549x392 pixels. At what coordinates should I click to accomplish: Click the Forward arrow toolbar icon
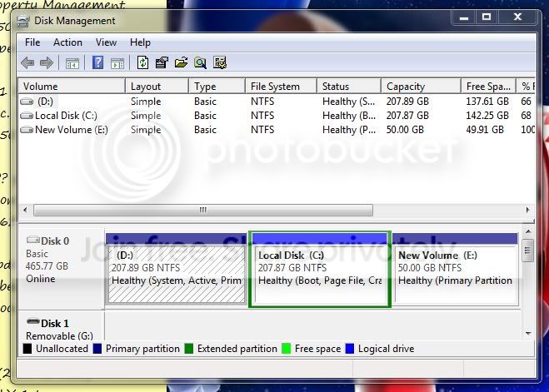pyautogui.click(x=46, y=63)
